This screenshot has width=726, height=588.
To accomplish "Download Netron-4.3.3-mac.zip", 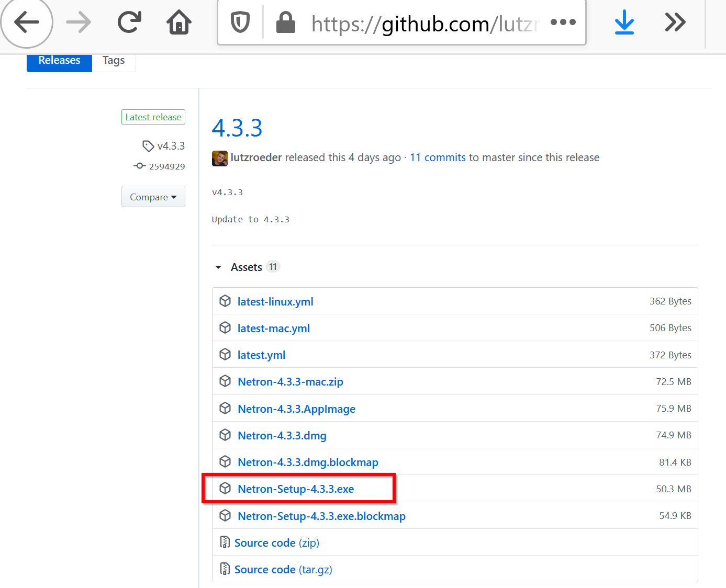I will pyautogui.click(x=291, y=382).
